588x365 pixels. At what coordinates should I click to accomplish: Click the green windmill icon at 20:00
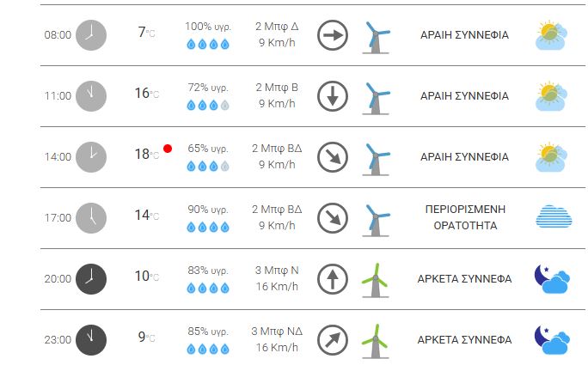(x=375, y=279)
